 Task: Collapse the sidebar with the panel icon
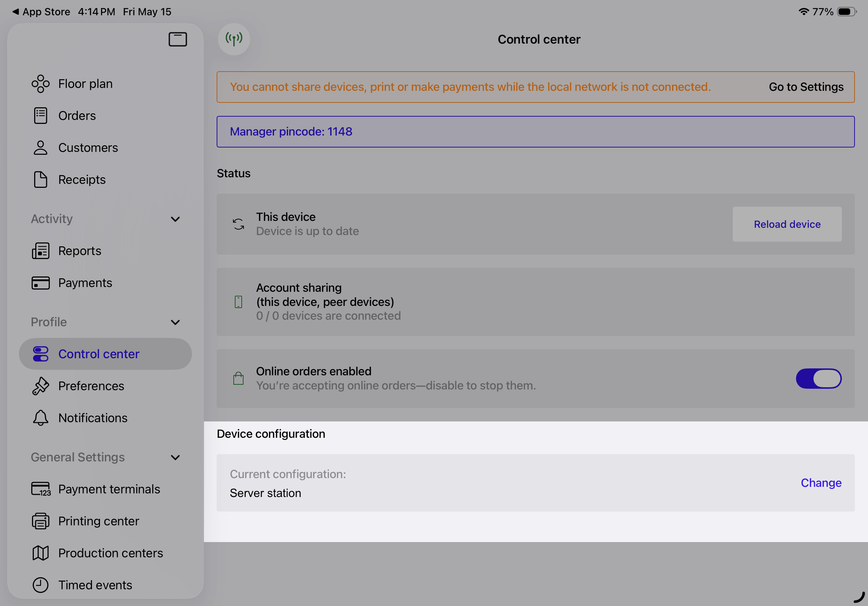coord(178,39)
